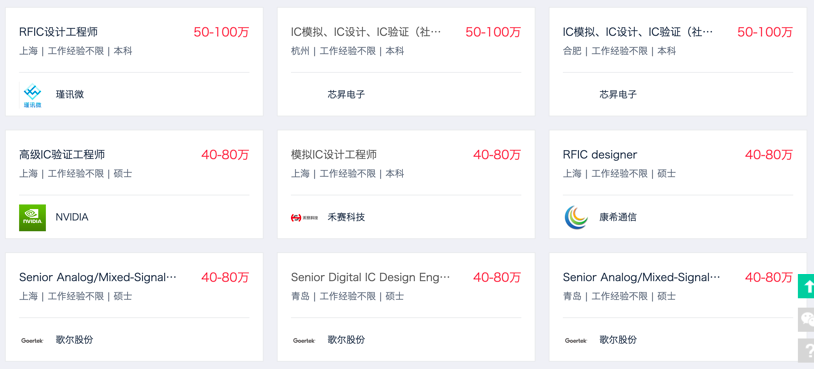Click the 50-100万 salary on the 瑾讯微 card
The image size is (814, 369).
(x=221, y=32)
